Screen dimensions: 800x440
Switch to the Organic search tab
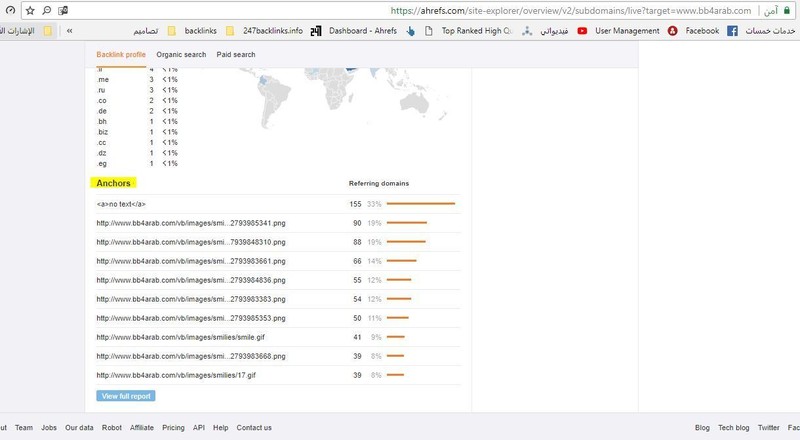pos(181,54)
